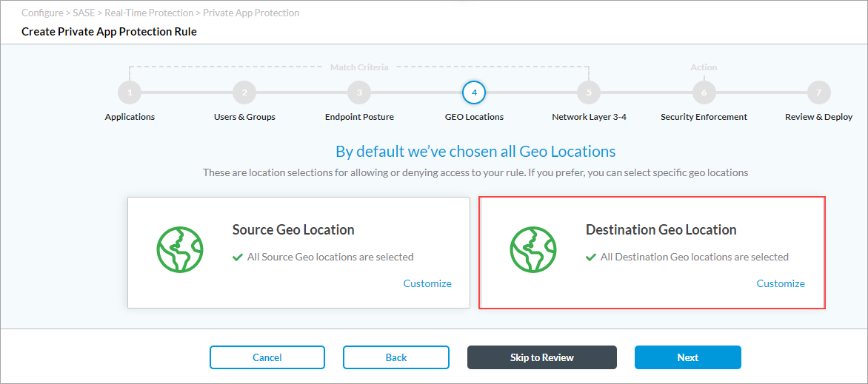Go Back to the previous step
Image resolution: width=868 pixels, height=384 pixels.
[396, 357]
